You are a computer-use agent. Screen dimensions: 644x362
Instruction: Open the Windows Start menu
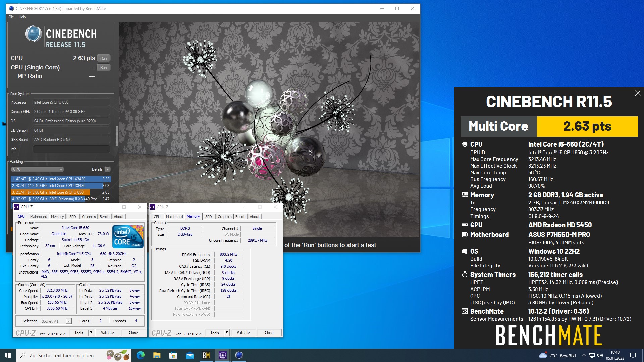tap(8, 355)
